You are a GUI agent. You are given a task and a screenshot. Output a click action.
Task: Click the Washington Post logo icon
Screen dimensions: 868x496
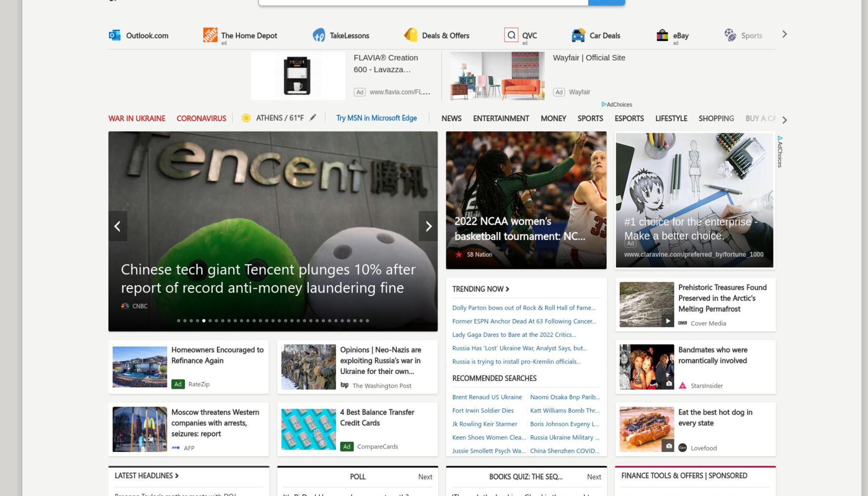tap(344, 385)
